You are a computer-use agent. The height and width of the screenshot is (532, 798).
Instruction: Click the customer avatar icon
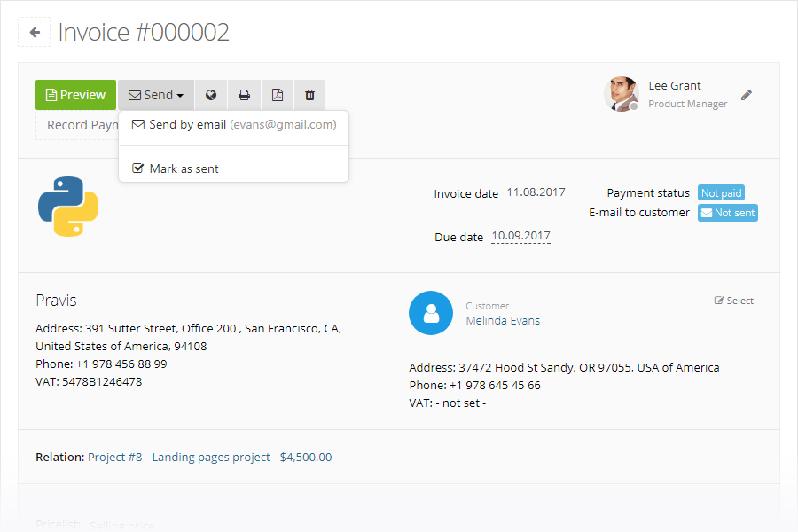tap(431, 313)
